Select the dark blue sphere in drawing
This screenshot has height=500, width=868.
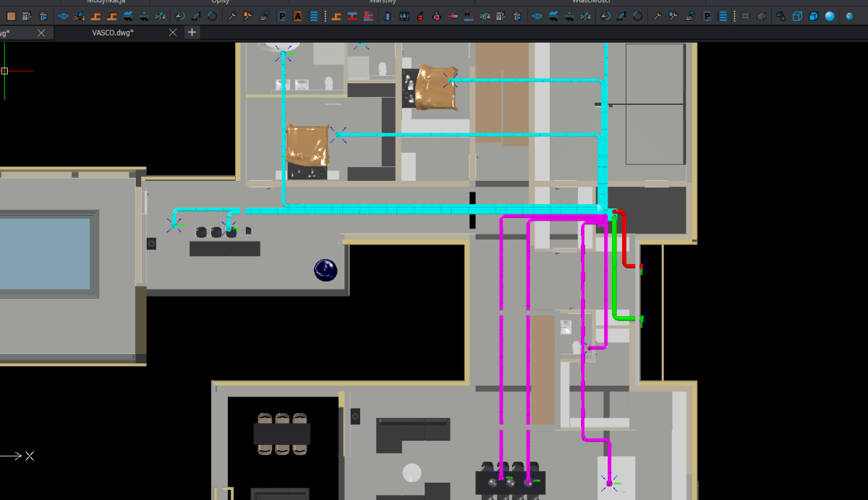[325, 270]
